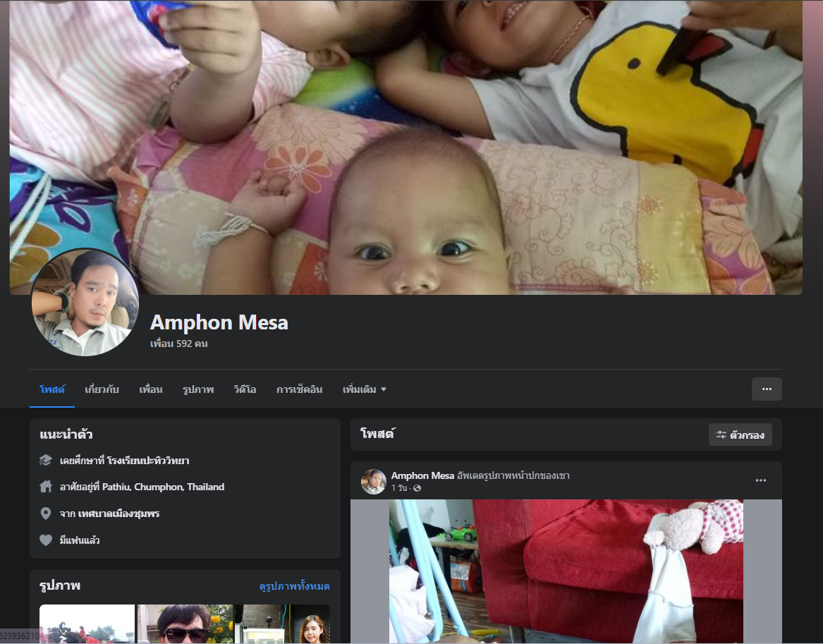Open the man with sunglasses photo thumbnail

tap(185, 624)
